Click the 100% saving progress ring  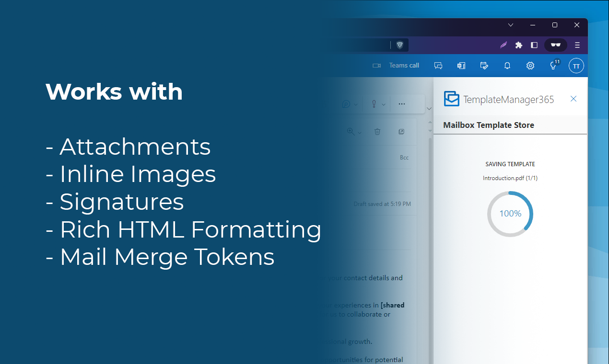tap(510, 214)
